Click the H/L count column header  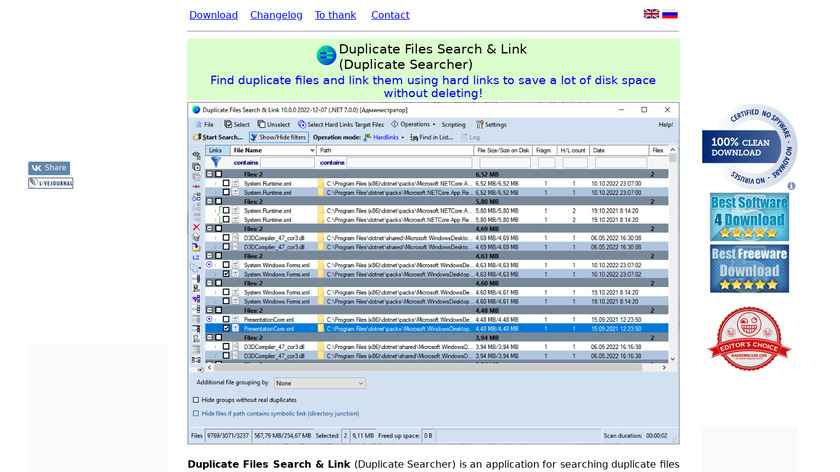point(573,151)
